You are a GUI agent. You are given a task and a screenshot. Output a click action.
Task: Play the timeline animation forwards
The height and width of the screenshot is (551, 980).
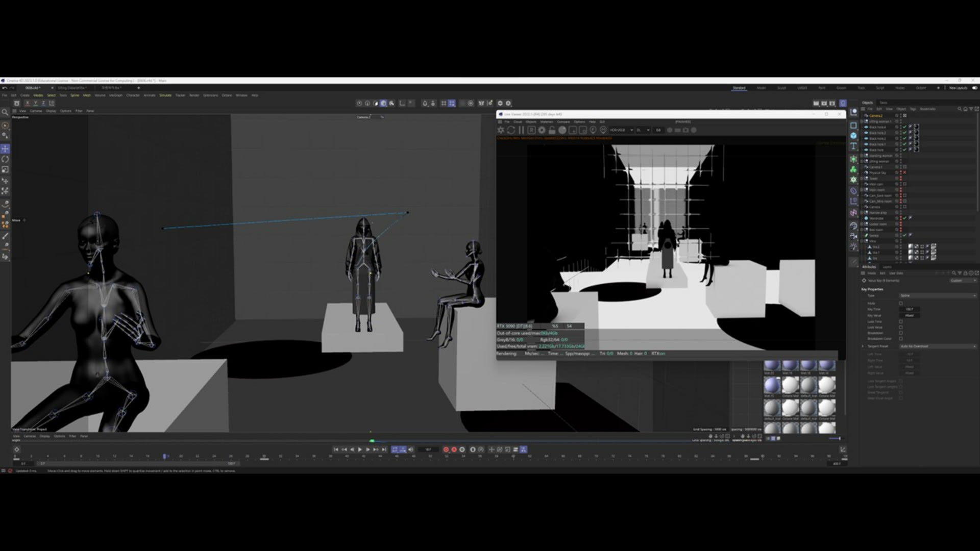pos(360,449)
